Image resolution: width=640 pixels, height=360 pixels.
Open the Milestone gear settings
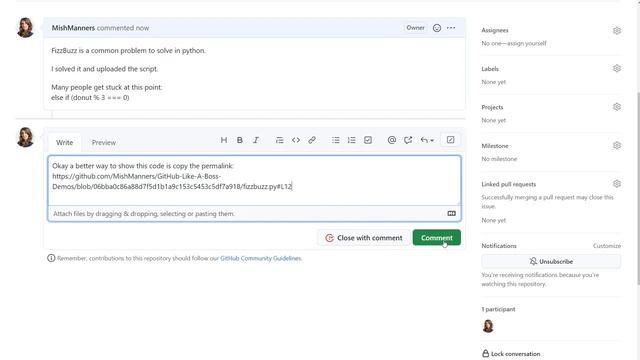point(617,145)
